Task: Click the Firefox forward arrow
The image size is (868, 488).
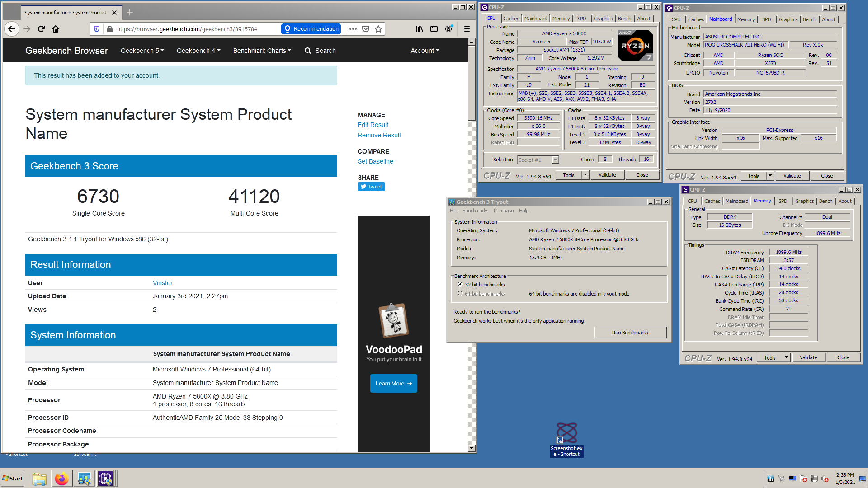Action: point(27,29)
